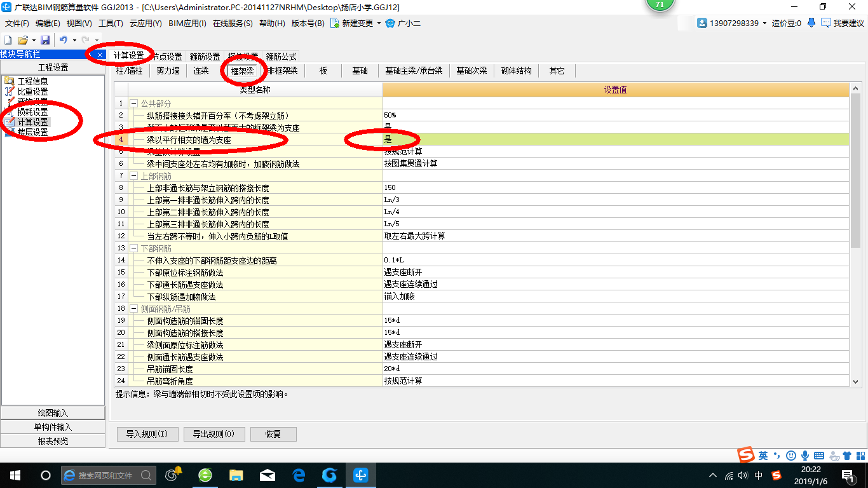Image resolution: width=868 pixels, height=488 pixels.
Task: Click the 20*d hanger anchorage value
Action: tap(616, 369)
